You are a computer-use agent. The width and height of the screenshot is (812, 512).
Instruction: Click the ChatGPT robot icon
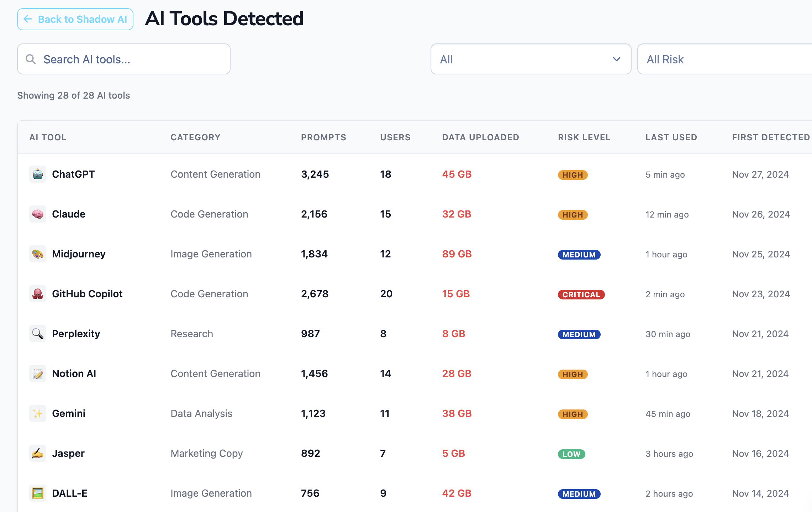(x=38, y=174)
